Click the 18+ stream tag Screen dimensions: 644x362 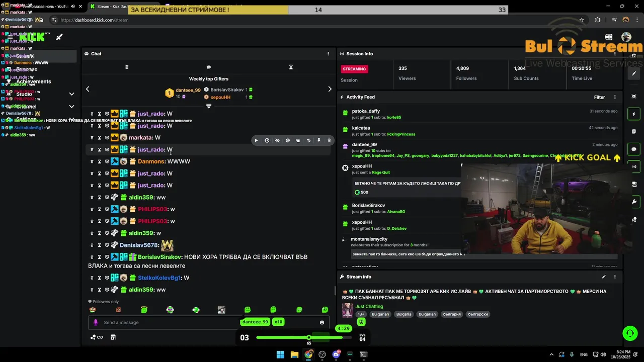coord(361,314)
